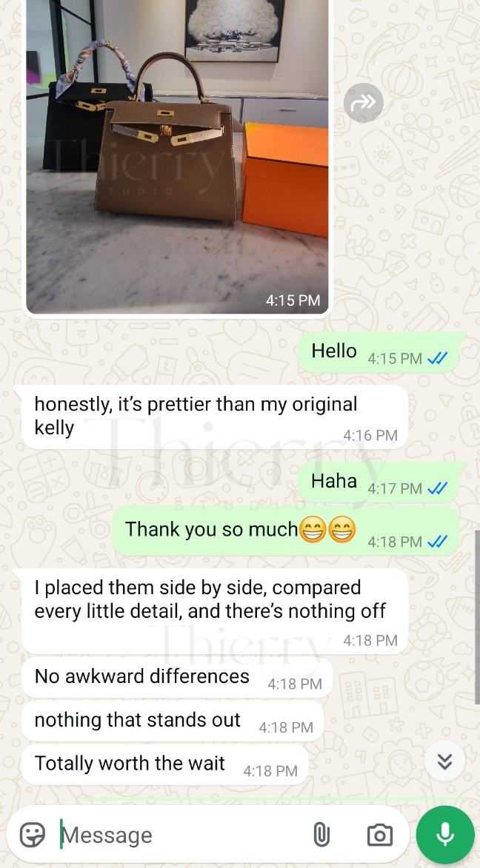Tap the "honestly, it's prettier" message bubble
This screenshot has width=480, height=868.
click(x=214, y=417)
